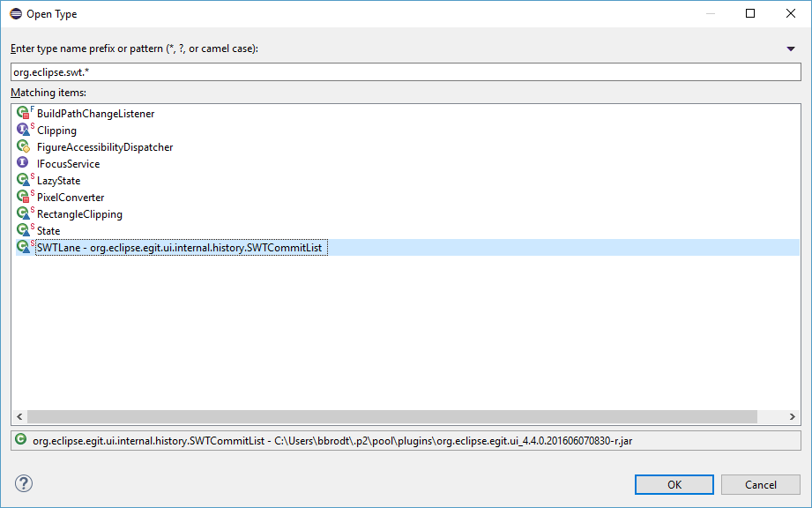Select the State entry in matching items

coord(48,230)
